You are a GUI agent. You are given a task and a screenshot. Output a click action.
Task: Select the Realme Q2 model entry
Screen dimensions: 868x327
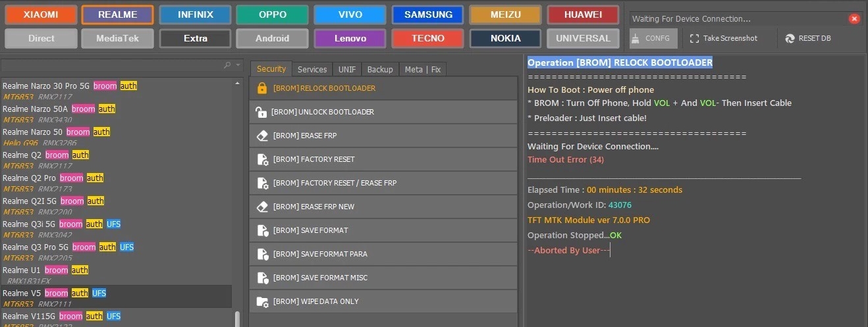tap(117, 160)
